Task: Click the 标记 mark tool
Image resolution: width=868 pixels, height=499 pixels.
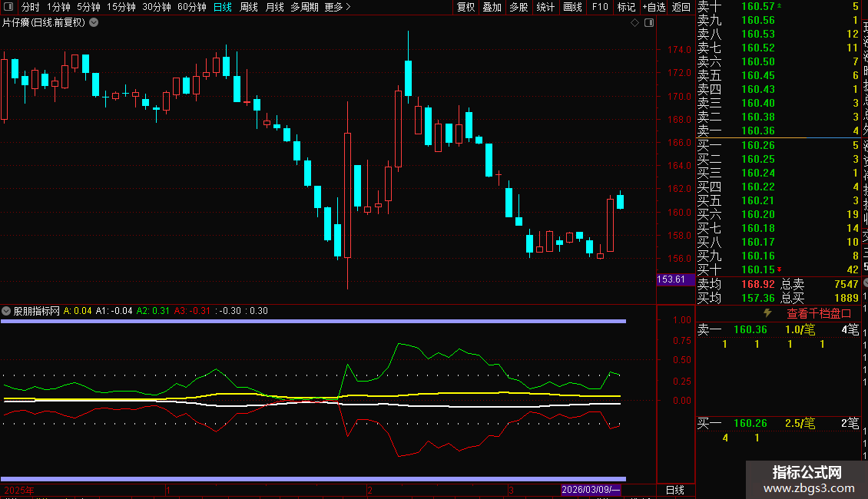Action: (x=626, y=7)
